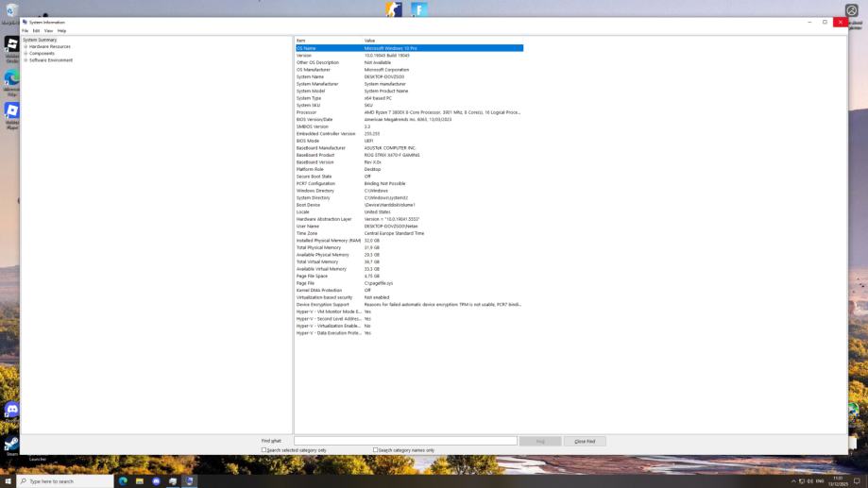Viewport: 868px width, 488px height.
Task: Open File Explorer from the taskbar
Action: tap(140, 481)
